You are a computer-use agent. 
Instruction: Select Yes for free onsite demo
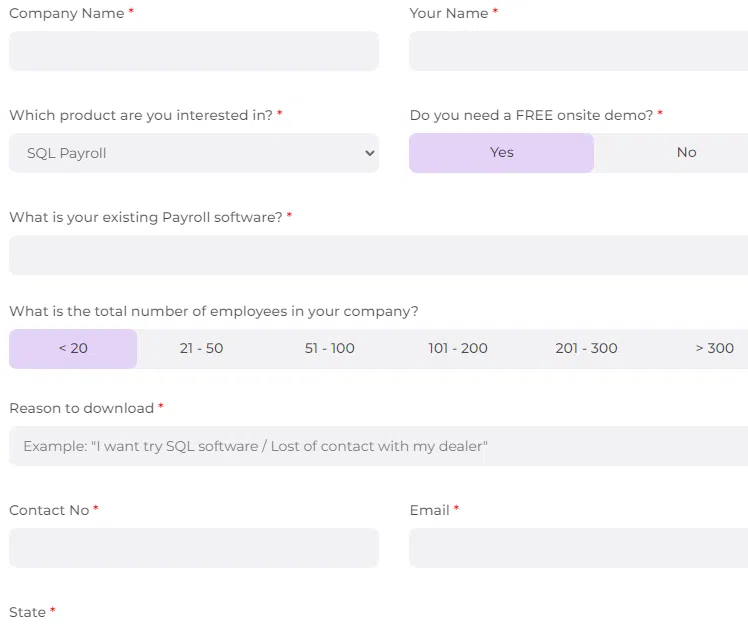click(x=501, y=153)
